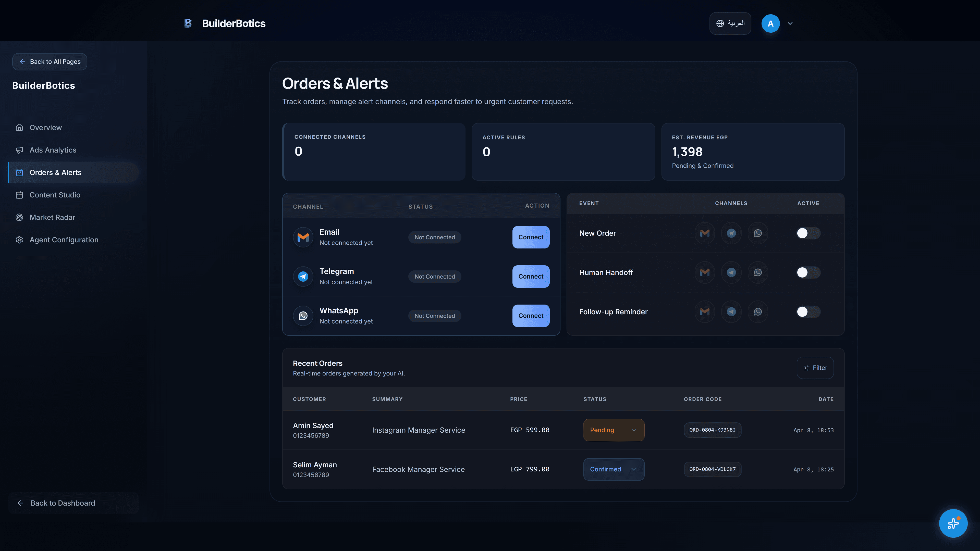Viewport: 980px width, 551px height.
Task: Select Ads Analytics from the sidebar
Action: click(x=53, y=150)
